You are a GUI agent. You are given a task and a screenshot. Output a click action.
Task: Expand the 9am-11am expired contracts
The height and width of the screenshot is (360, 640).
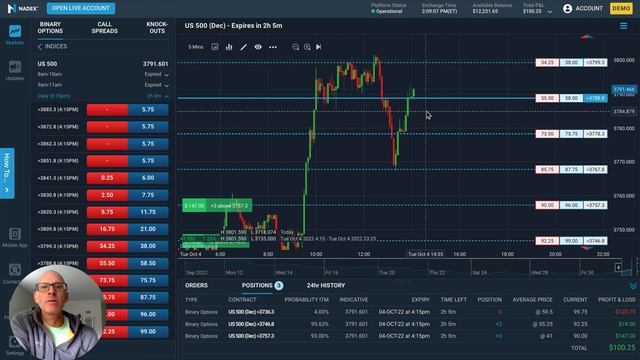167,85
